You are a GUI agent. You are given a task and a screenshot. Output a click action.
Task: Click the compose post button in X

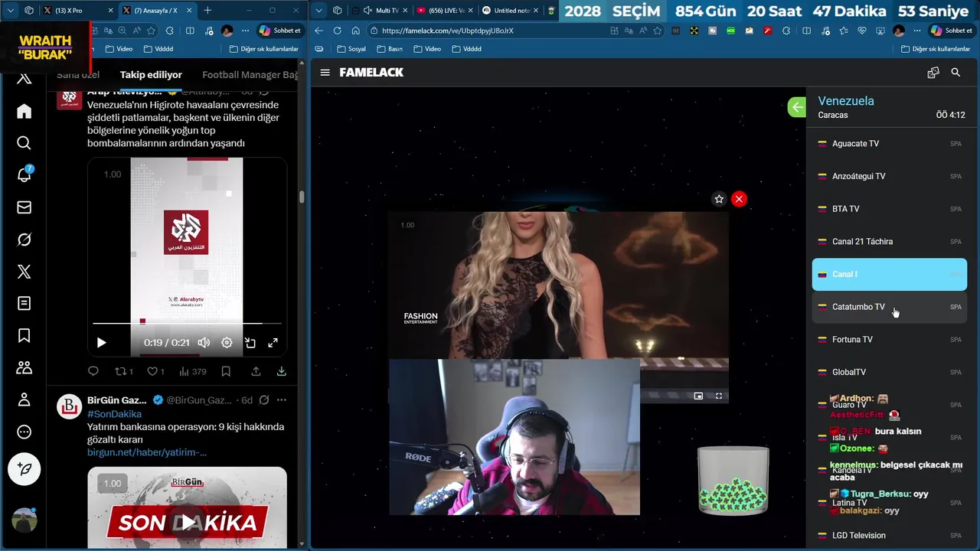point(24,469)
